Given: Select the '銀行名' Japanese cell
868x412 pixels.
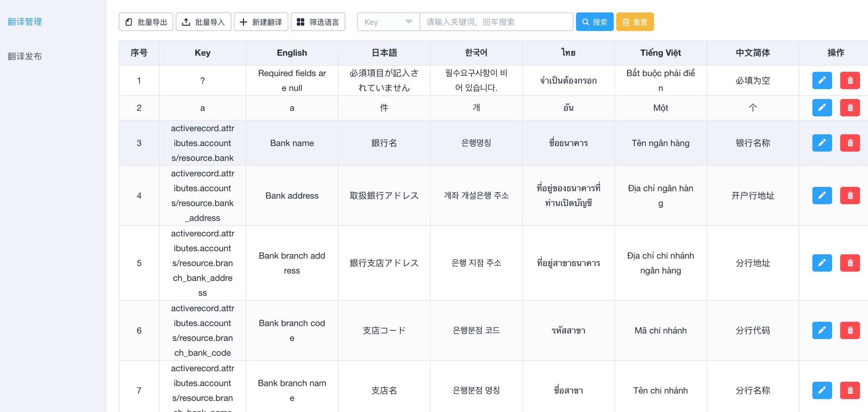Looking at the screenshot, I should (384, 143).
